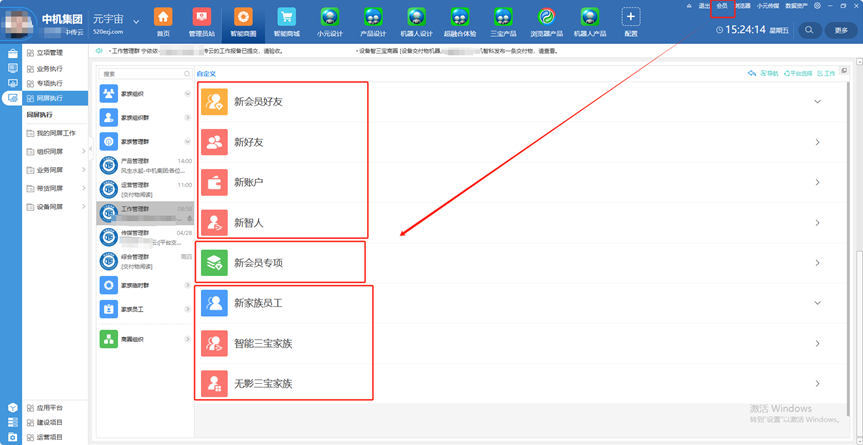This screenshot has width=863, height=445.
Task: Collapse the 新会员好友 row chevron
Action: coord(817,102)
